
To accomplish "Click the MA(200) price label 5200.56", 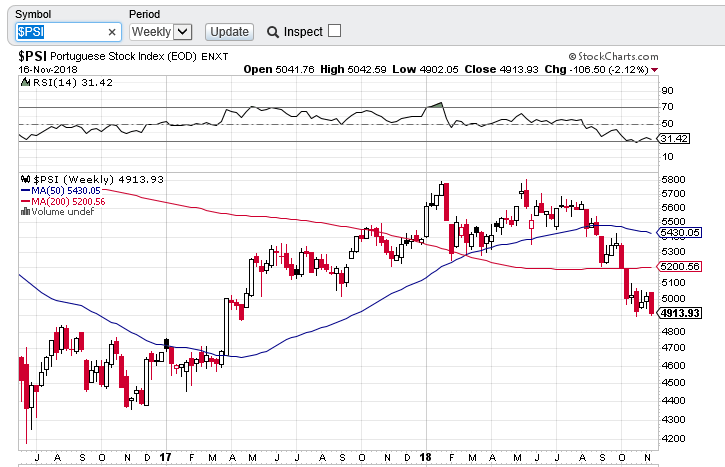I will [x=680, y=267].
